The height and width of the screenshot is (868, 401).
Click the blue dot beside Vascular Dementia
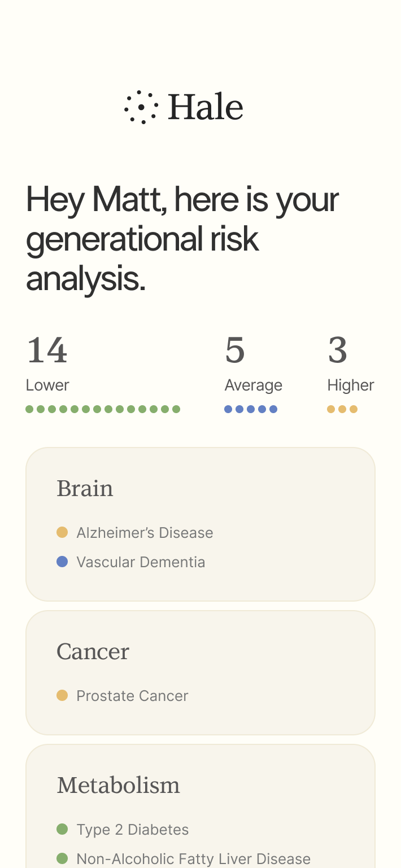coord(62,562)
